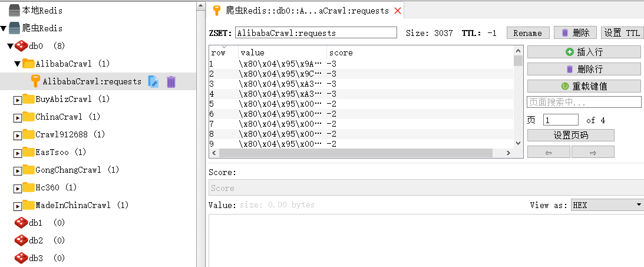Screen dimensions: 644x267
Task: Click the value column header
Action: 283,52
